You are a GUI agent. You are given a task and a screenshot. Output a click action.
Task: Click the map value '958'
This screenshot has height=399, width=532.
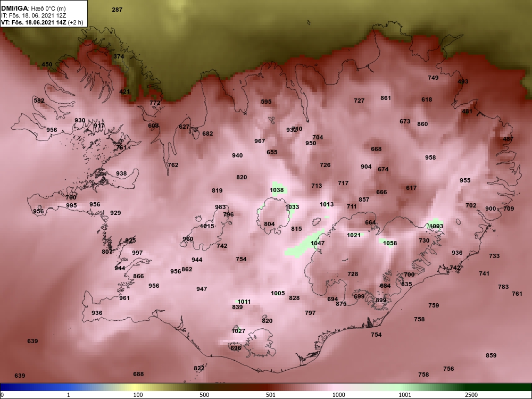430,157
